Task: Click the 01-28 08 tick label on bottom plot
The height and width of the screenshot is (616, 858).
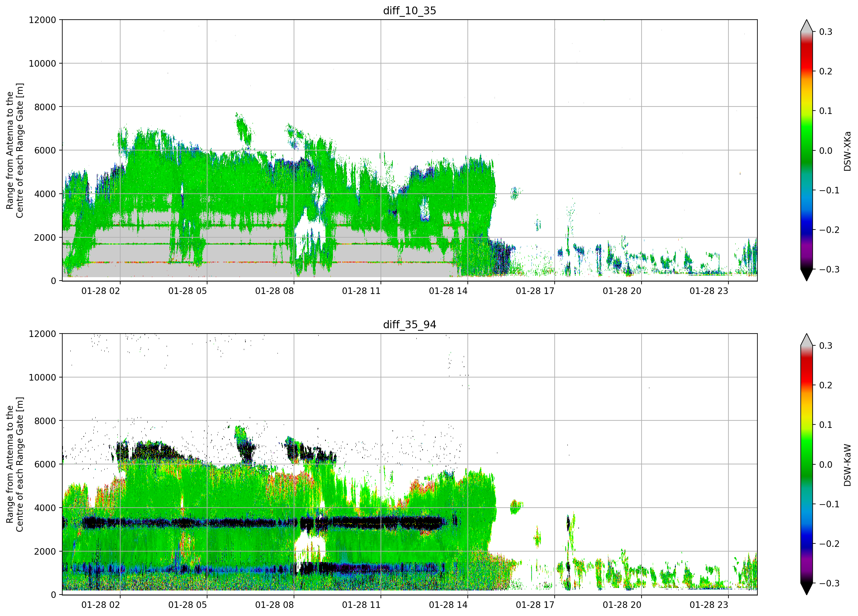Action: pyautogui.click(x=274, y=605)
